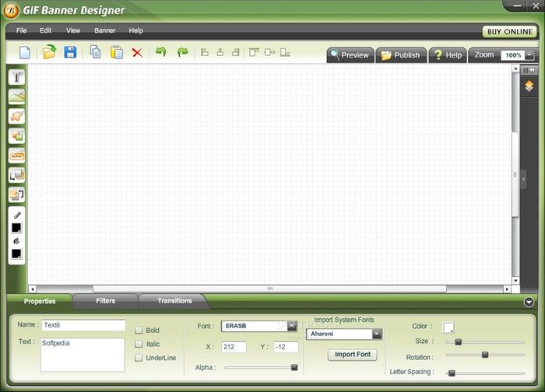Open a file with the folder icon

49,52
